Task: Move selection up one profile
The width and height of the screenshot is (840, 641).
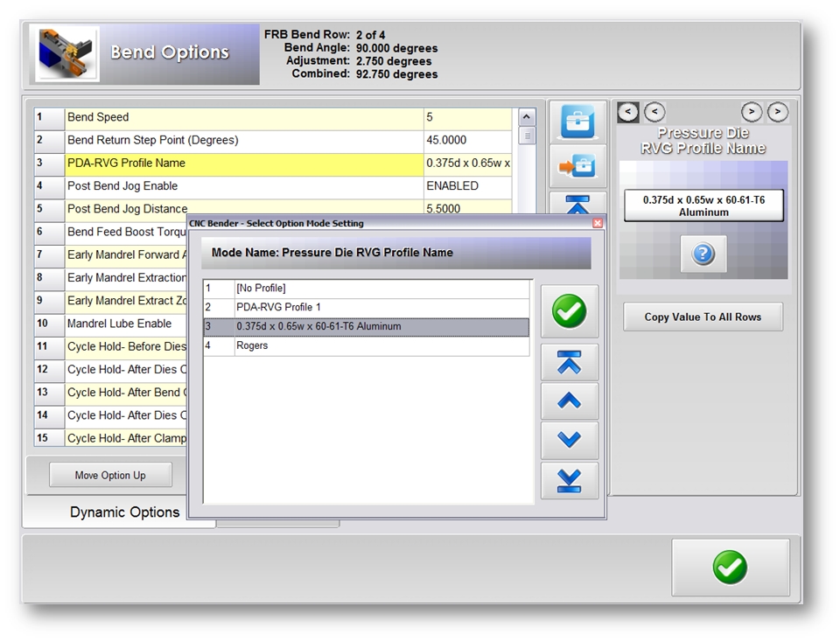Action: click(x=569, y=401)
